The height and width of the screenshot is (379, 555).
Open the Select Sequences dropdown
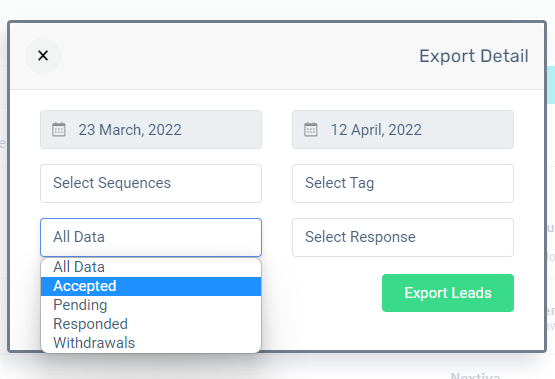click(151, 183)
